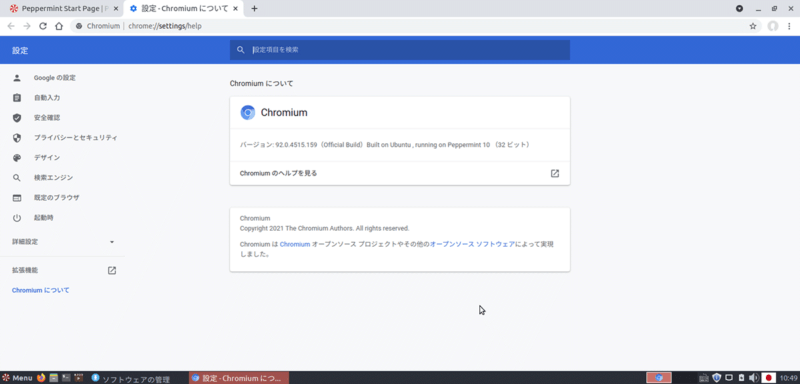Click the shield check icon beside 安全確認
Screen dimensions: 800x384
coord(17,118)
